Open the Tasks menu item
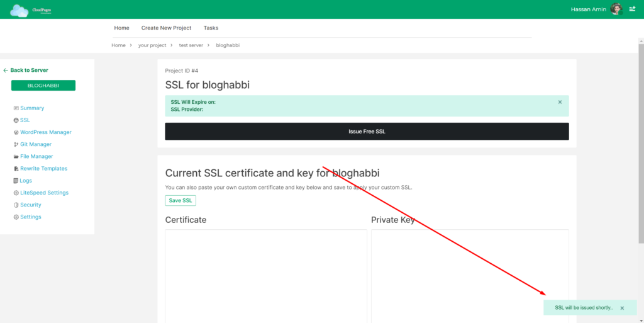The image size is (644, 323). coord(211,28)
